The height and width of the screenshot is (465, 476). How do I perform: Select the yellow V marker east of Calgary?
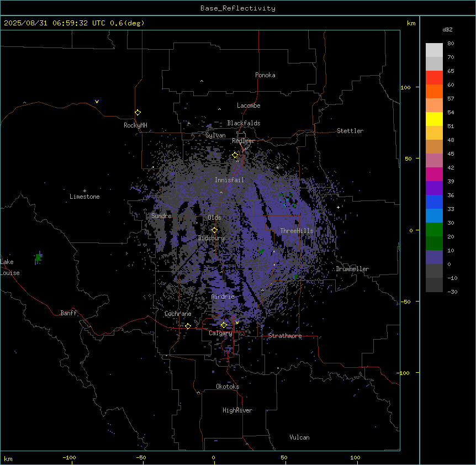[x=237, y=323]
